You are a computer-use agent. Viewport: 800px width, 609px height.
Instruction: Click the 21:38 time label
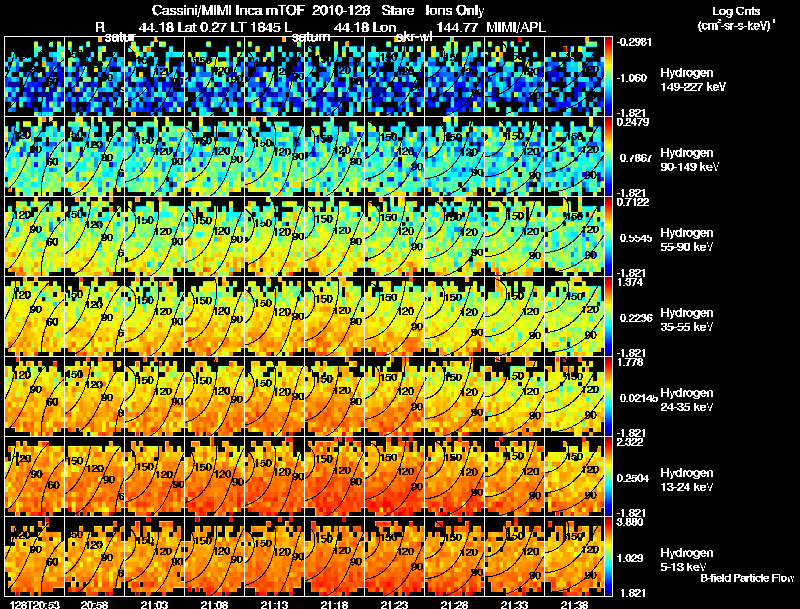pyautogui.click(x=574, y=604)
